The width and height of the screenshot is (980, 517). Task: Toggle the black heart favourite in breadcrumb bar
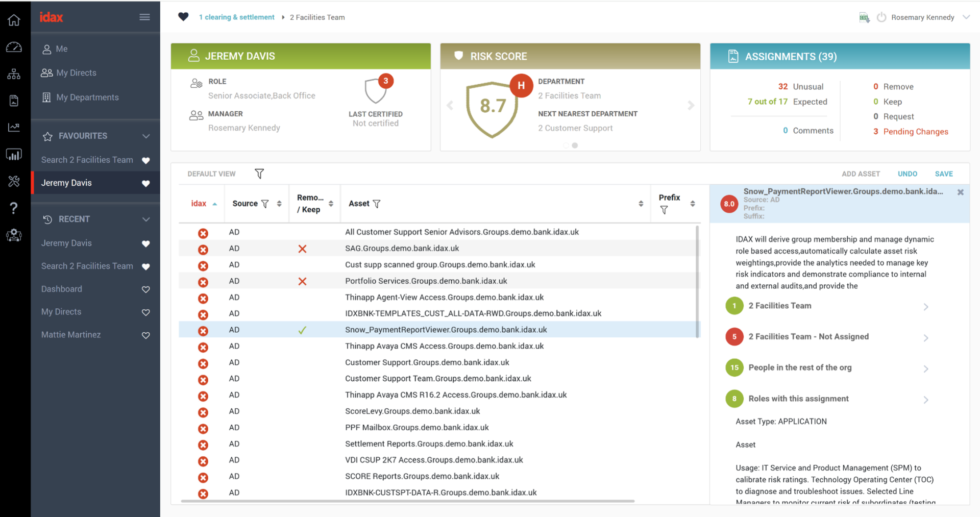(183, 17)
